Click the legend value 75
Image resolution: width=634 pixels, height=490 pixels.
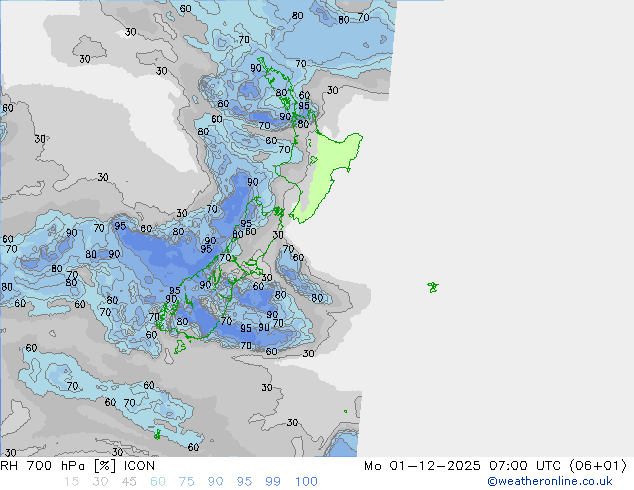(x=186, y=482)
